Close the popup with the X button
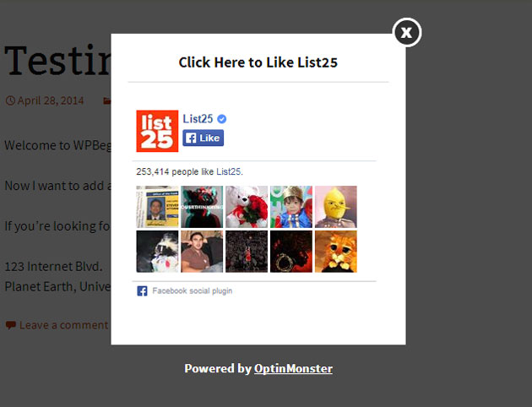Viewport: 532px width, 407px height. 406,33
